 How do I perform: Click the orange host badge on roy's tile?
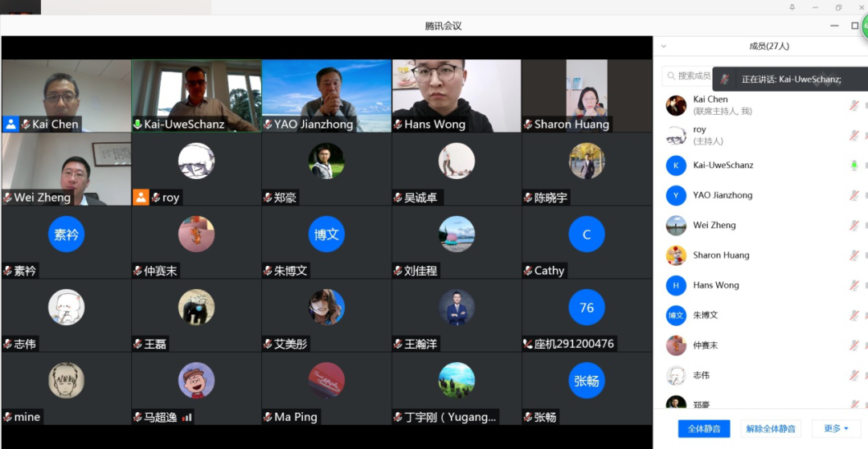(141, 198)
